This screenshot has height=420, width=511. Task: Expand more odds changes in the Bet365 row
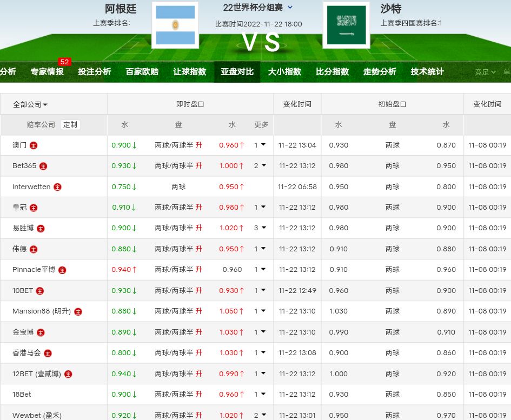pos(261,166)
